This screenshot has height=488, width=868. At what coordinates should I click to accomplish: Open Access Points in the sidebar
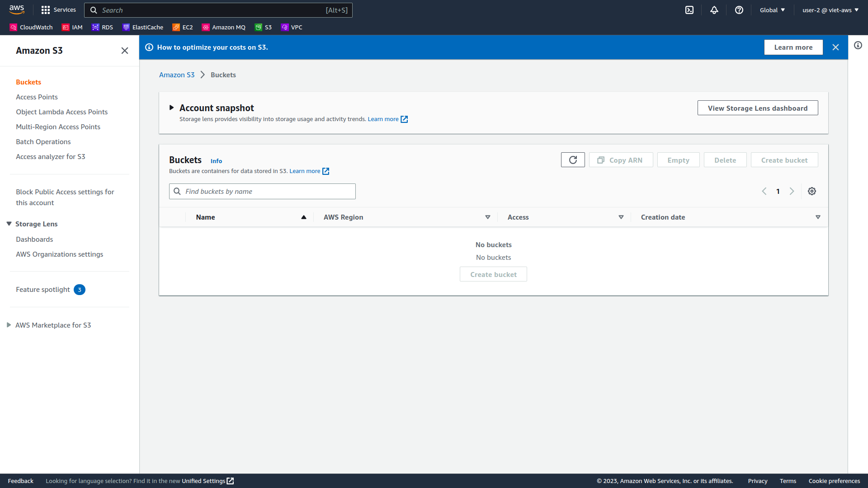(x=37, y=97)
